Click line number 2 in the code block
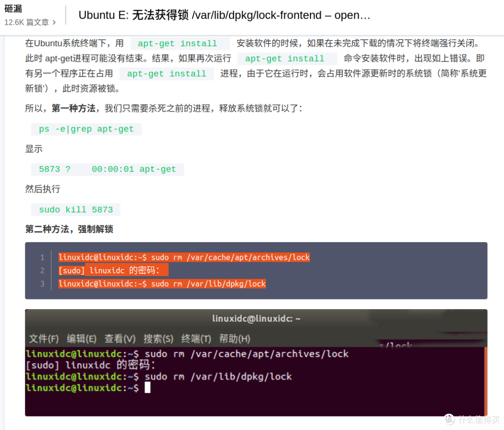 (42, 270)
